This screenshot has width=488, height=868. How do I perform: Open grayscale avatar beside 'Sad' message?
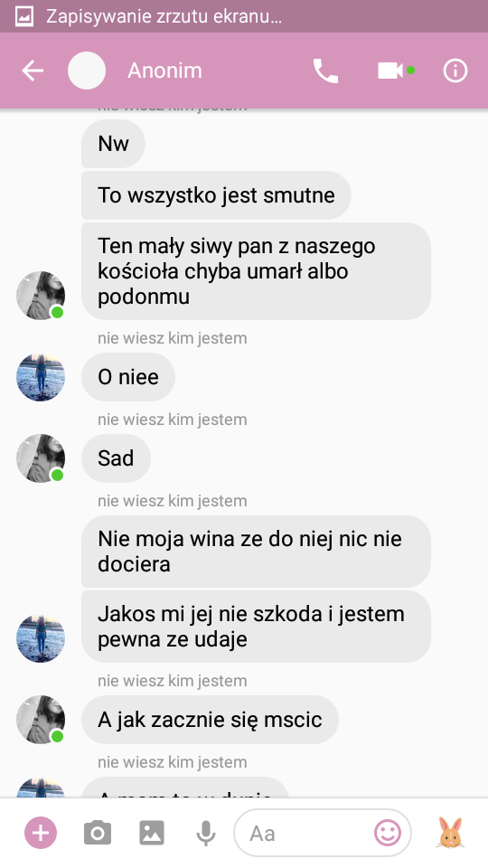[x=41, y=458]
